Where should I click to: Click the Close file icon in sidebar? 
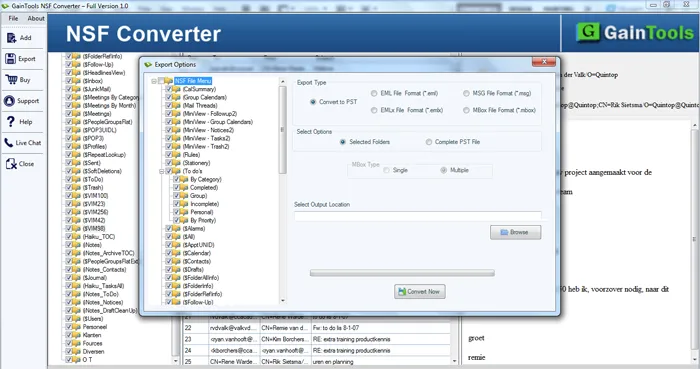11,164
